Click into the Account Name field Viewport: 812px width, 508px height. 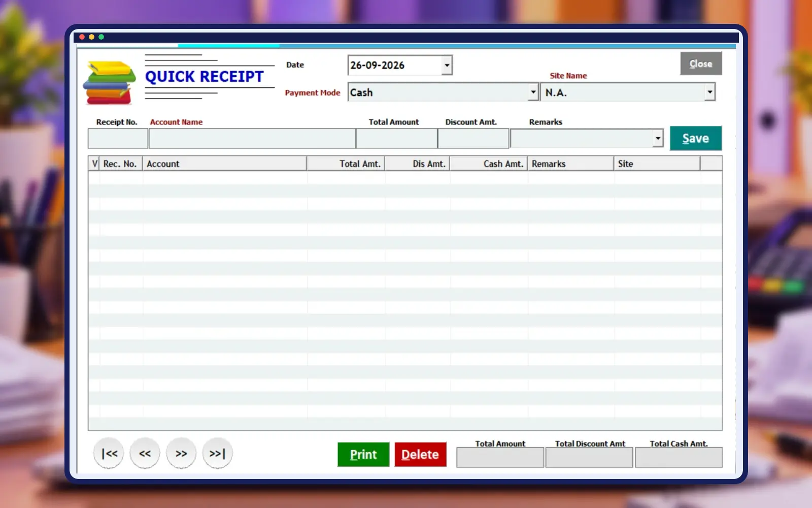pos(252,138)
